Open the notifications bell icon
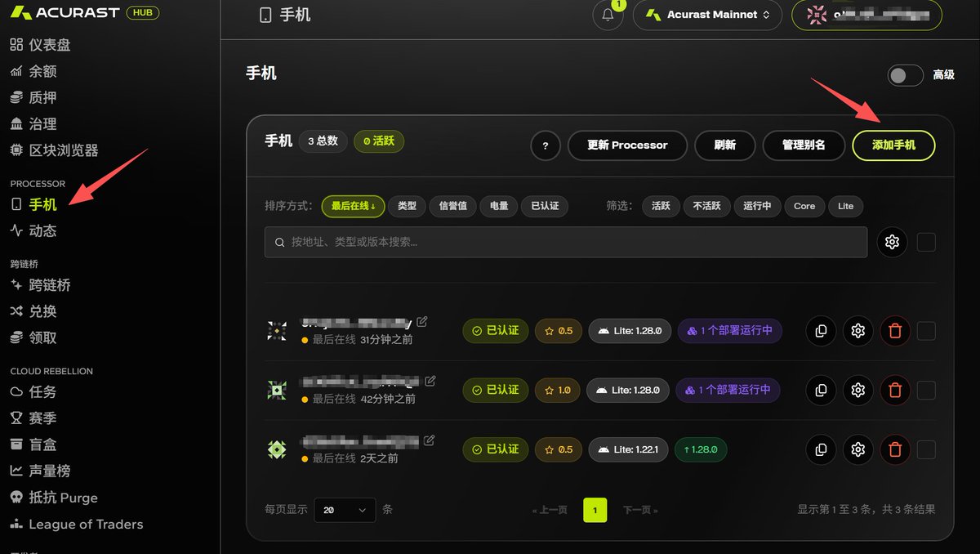This screenshot has width=980, height=554. coord(608,16)
